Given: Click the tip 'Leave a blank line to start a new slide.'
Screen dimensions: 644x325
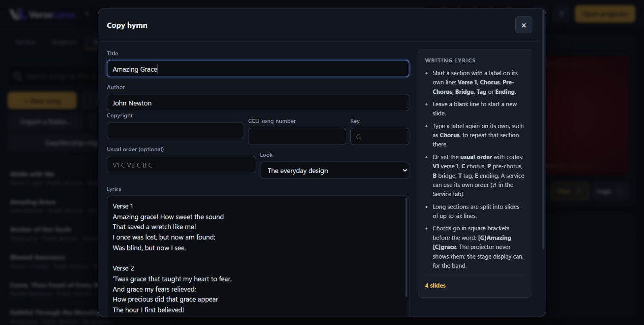Looking at the screenshot, I should coord(475,109).
